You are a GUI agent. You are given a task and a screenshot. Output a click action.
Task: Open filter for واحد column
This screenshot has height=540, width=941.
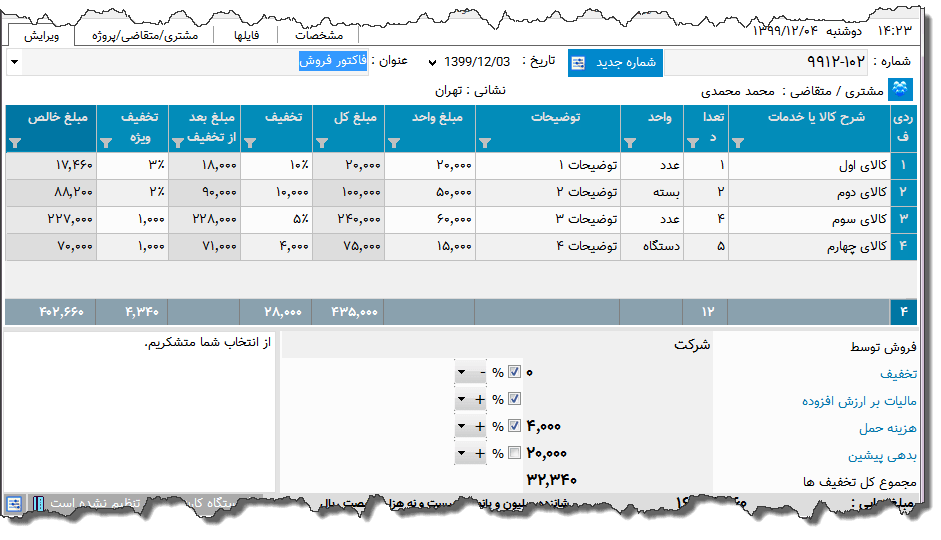pyautogui.click(x=630, y=143)
